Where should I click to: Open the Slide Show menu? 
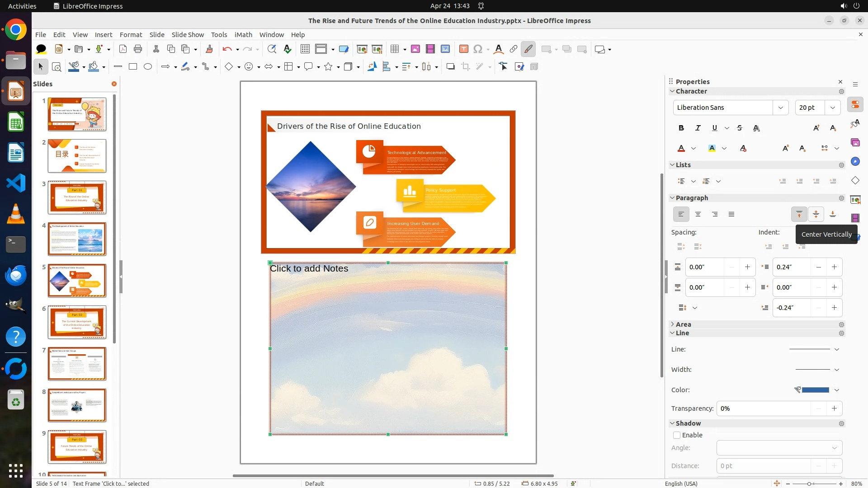coord(187,34)
